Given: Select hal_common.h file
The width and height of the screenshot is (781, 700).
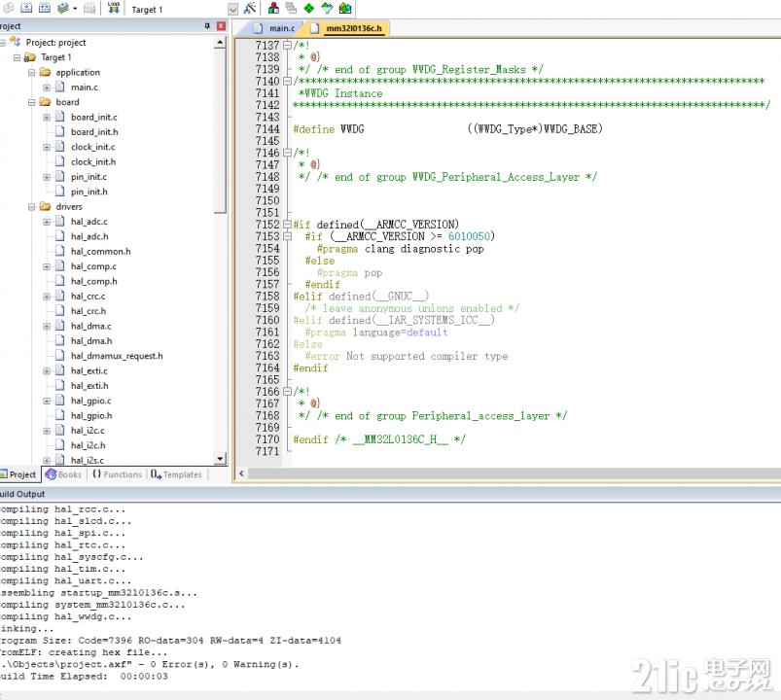Looking at the screenshot, I should (x=100, y=252).
